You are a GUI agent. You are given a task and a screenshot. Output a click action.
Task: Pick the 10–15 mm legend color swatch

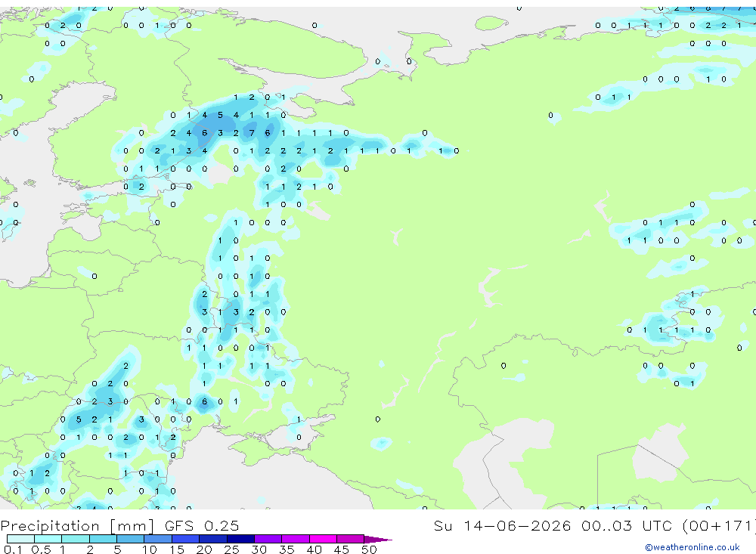pos(158,539)
